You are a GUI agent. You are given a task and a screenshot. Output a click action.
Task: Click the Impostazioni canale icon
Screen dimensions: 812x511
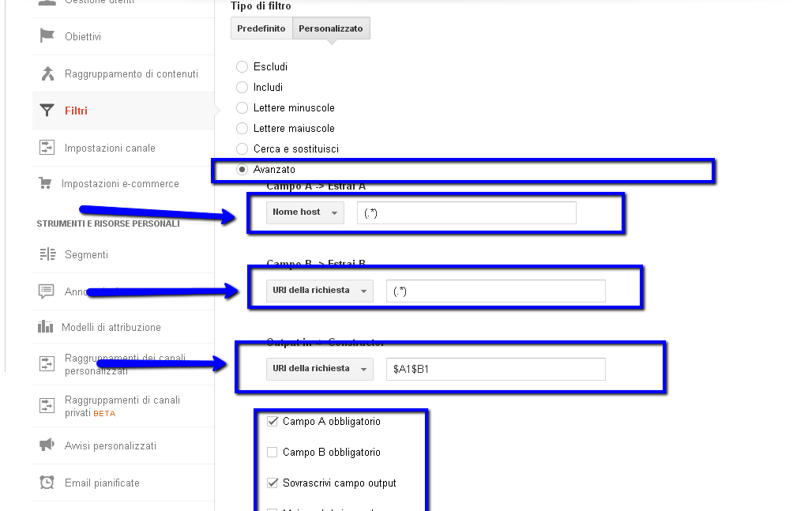(47, 148)
